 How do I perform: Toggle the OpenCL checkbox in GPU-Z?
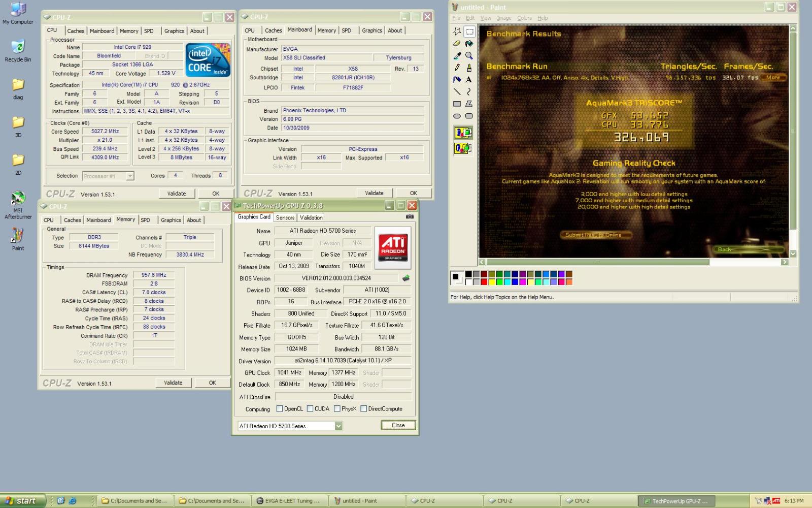(x=280, y=409)
